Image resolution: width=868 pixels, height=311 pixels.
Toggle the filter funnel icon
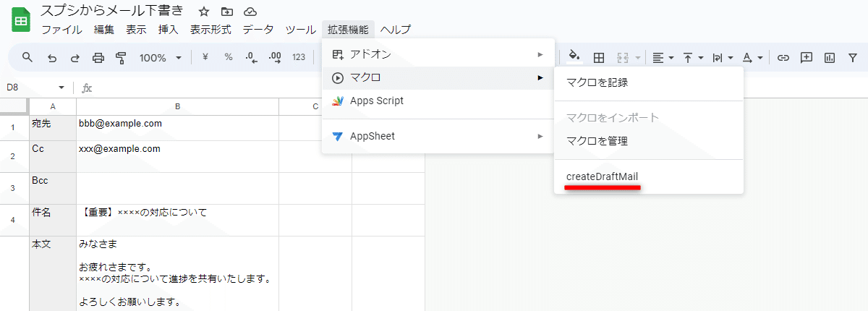pyautogui.click(x=852, y=58)
